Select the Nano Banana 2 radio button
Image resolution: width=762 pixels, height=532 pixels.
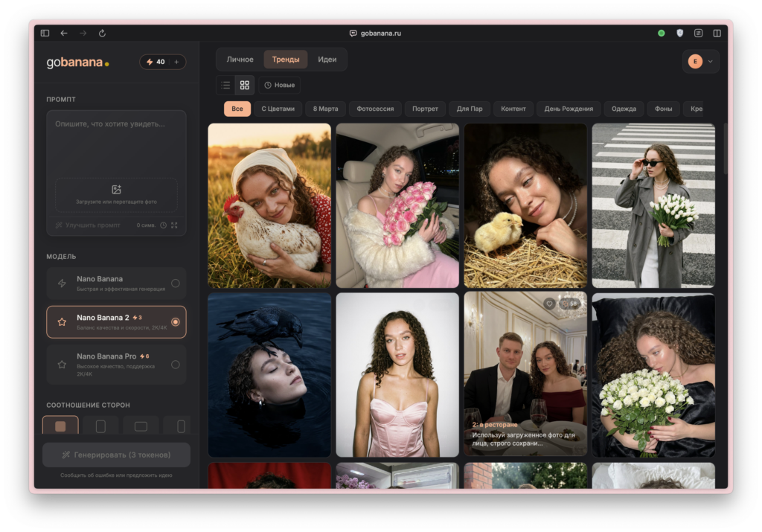tap(175, 321)
